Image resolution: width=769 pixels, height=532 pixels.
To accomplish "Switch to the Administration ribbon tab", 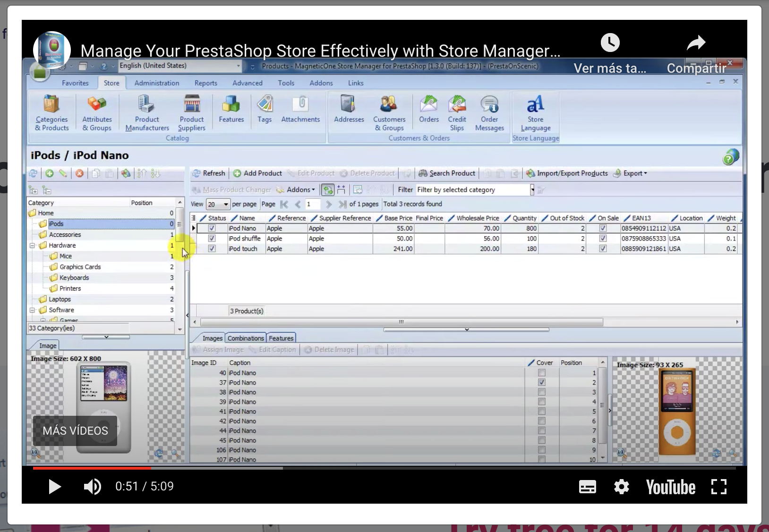I will (x=157, y=83).
